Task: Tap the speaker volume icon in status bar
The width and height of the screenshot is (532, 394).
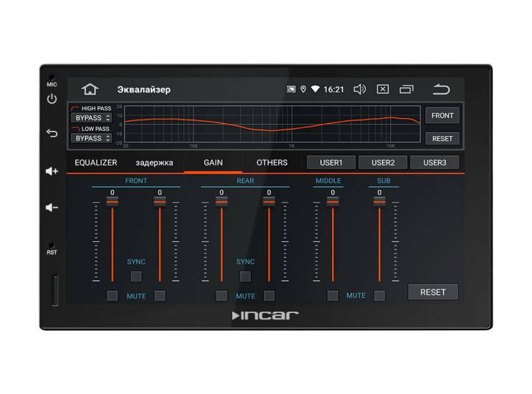Action: click(359, 89)
